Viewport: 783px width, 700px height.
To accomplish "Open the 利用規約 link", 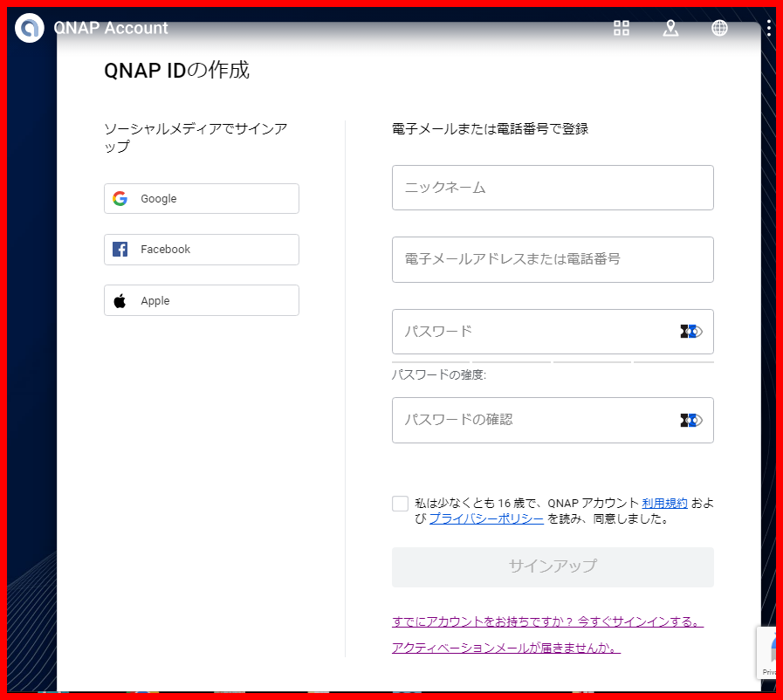I will pyautogui.click(x=664, y=504).
